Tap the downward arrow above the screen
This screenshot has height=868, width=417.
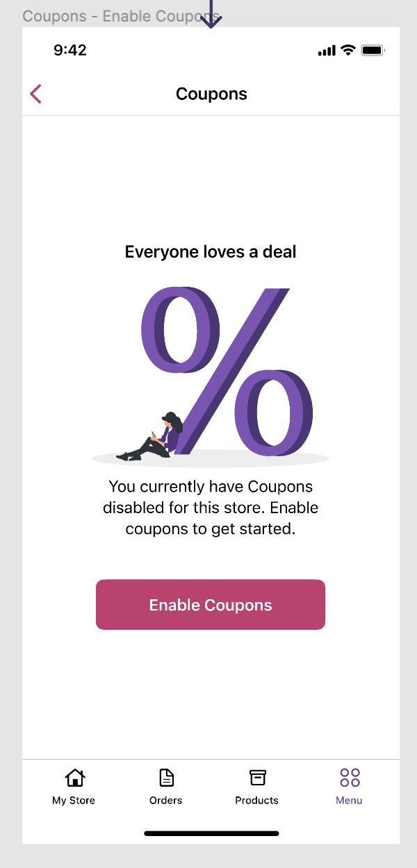pyautogui.click(x=211, y=14)
